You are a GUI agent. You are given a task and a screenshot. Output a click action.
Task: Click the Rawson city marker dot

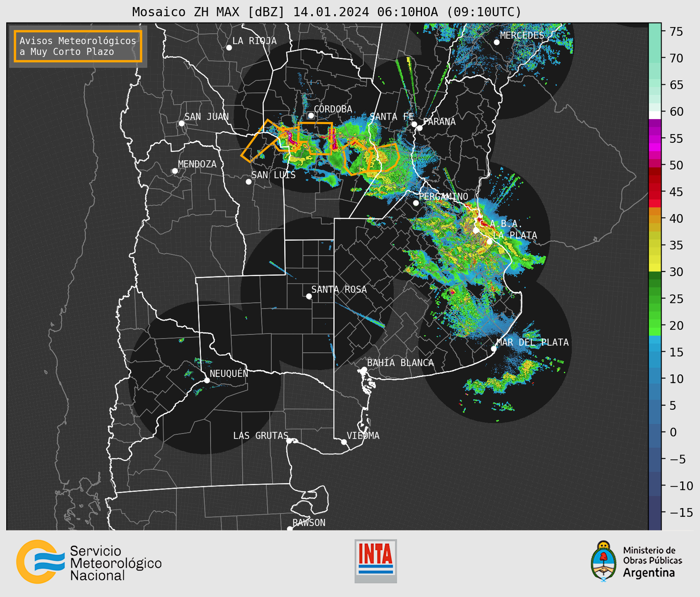tap(290, 529)
